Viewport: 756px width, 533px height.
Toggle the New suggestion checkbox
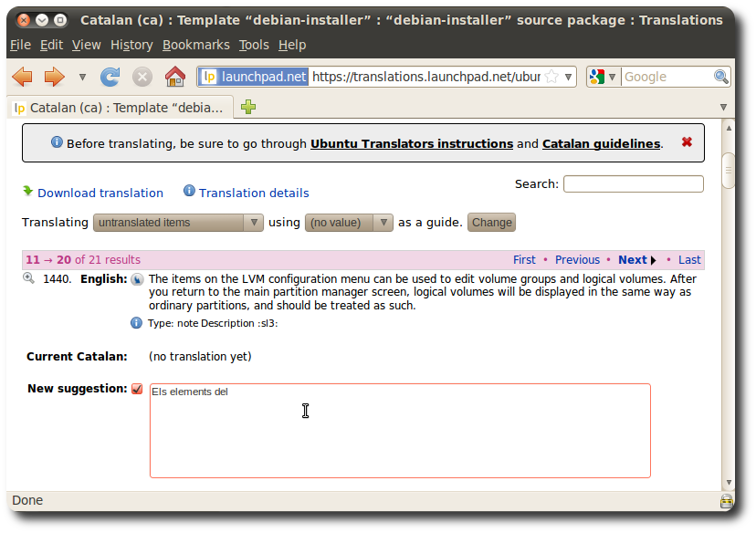[137, 389]
